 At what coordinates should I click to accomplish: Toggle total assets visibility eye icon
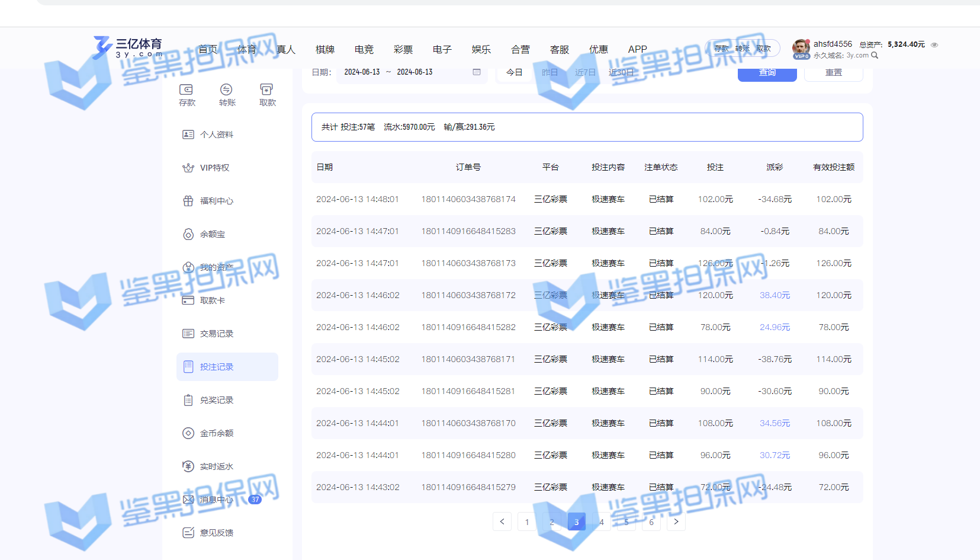pyautogui.click(x=934, y=45)
